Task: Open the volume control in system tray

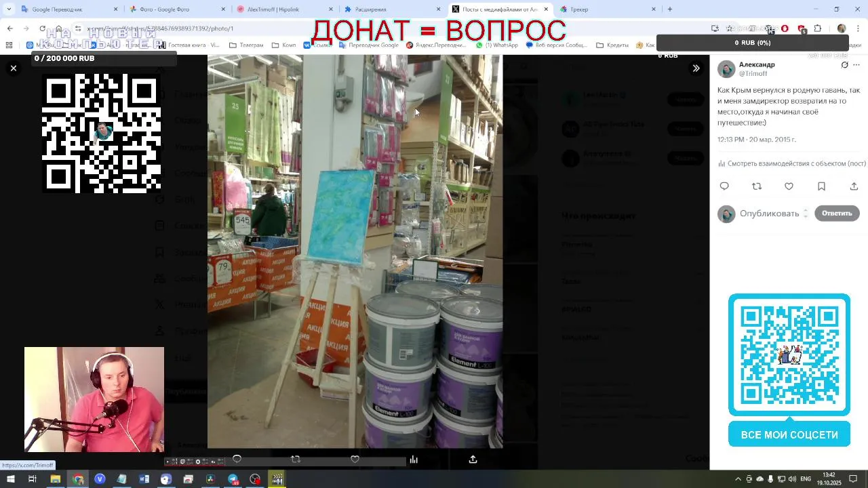Action: 791,479
